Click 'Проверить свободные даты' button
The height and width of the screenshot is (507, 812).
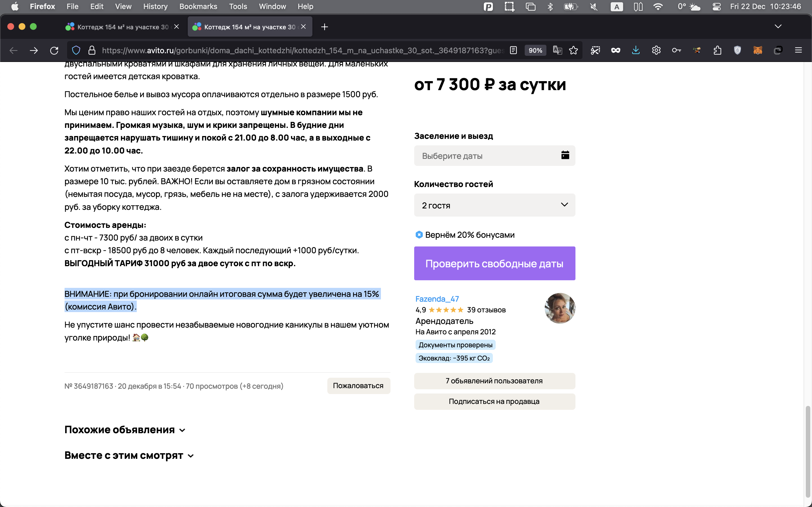click(x=494, y=263)
